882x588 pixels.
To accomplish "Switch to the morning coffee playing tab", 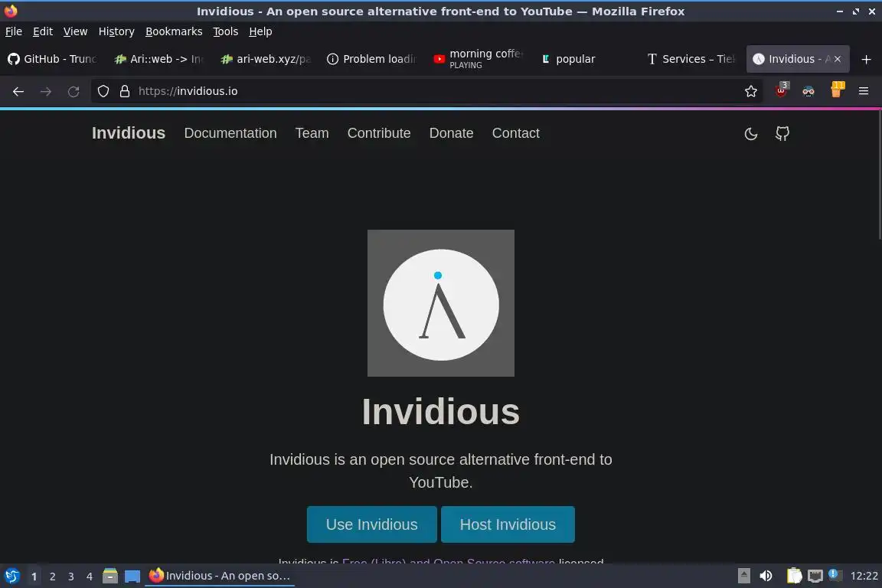I will pos(478,59).
